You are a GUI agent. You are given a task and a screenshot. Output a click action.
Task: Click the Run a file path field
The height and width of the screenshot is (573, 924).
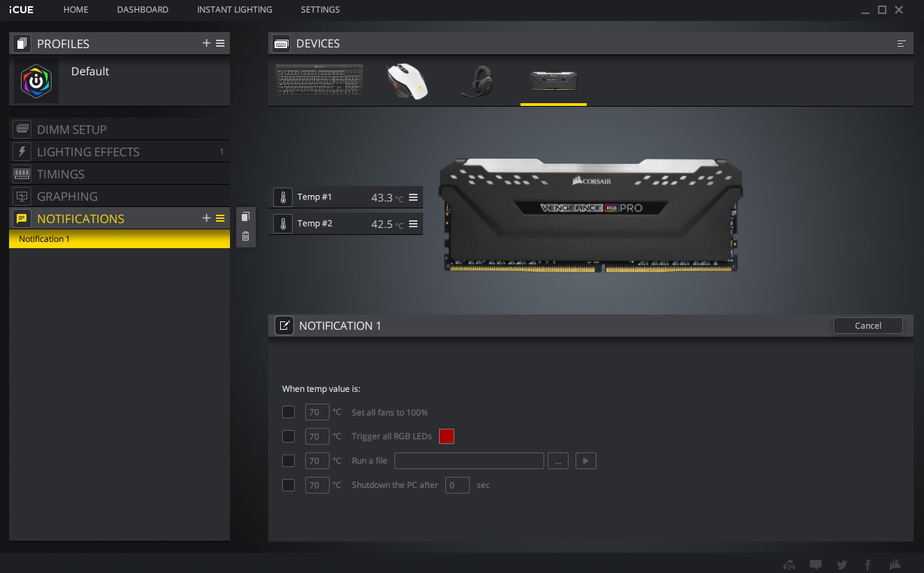pyautogui.click(x=469, y=461)
